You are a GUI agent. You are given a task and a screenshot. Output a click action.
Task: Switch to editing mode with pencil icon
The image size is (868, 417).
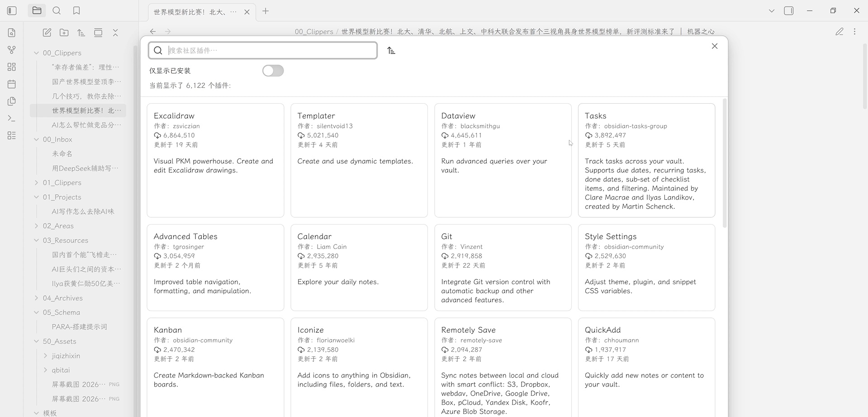[x=840, y=32]
